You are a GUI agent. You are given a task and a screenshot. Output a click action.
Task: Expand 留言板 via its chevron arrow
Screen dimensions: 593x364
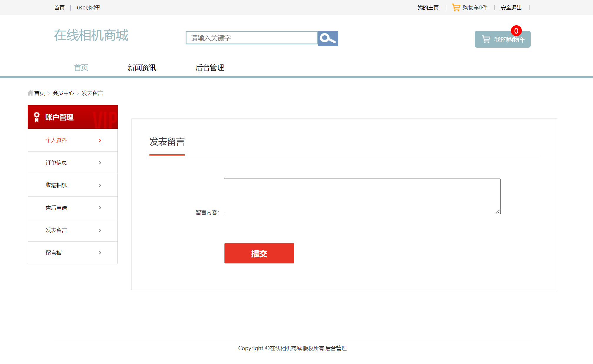coord(100,253)
